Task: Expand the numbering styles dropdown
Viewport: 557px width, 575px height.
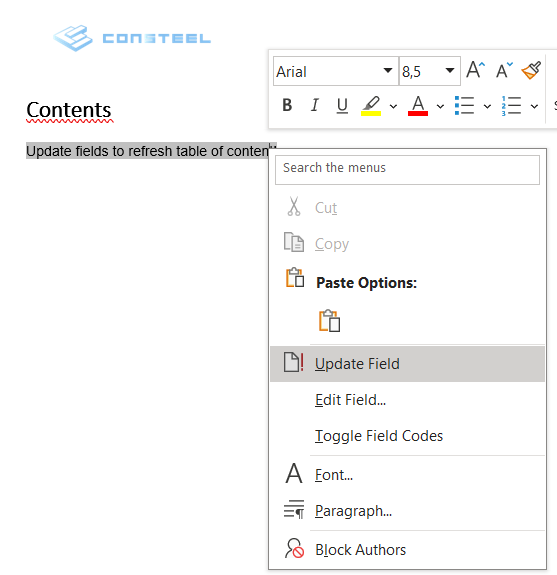Action: 535,106
